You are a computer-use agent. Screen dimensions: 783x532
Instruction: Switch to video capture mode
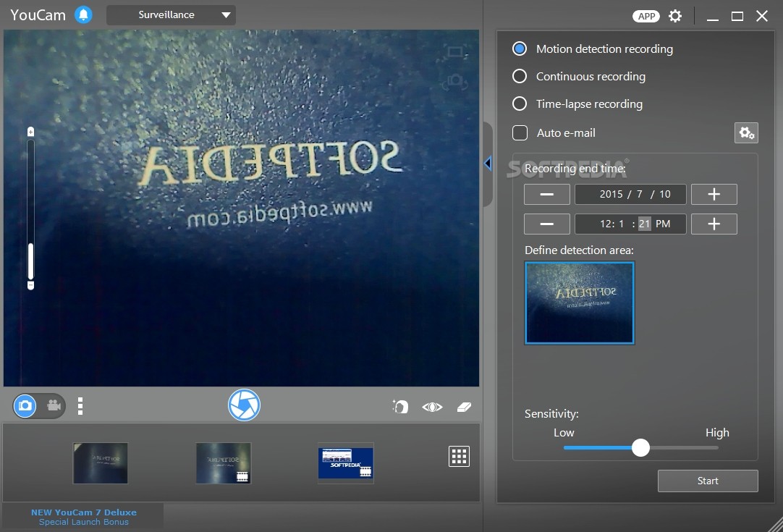(x=54, y=405)
